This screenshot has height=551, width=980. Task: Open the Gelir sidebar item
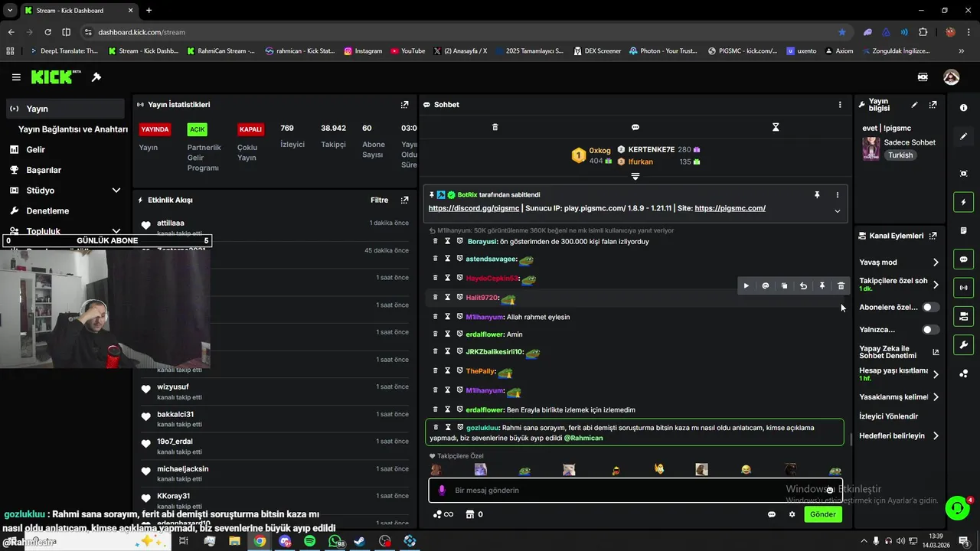(x=65, y=150)
